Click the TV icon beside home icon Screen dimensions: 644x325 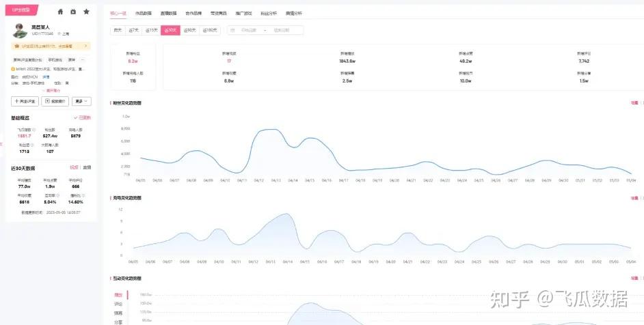[73, 12]
